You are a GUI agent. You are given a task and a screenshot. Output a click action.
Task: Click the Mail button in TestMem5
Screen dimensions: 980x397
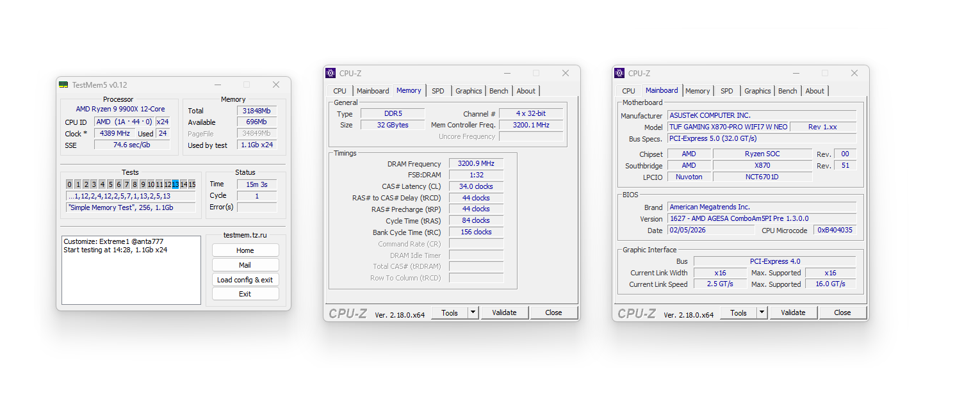pyautogui.click(x=245, y=264)
